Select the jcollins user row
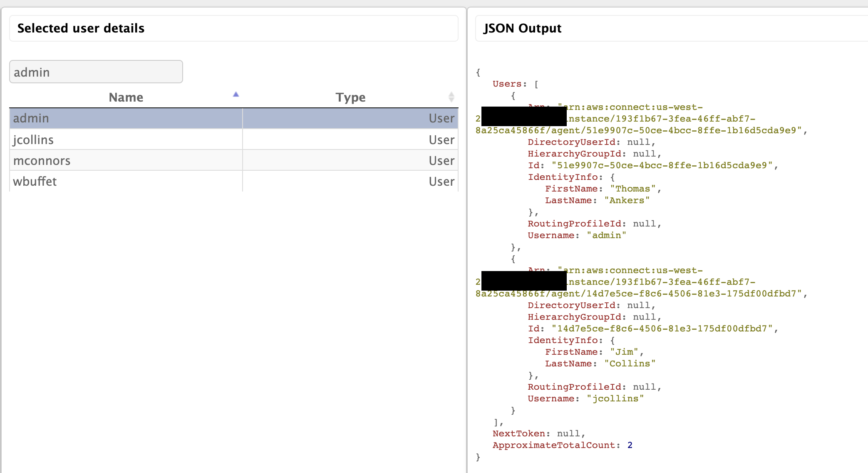The height and width of the screenshot is (473, 868). click(33, 140)
